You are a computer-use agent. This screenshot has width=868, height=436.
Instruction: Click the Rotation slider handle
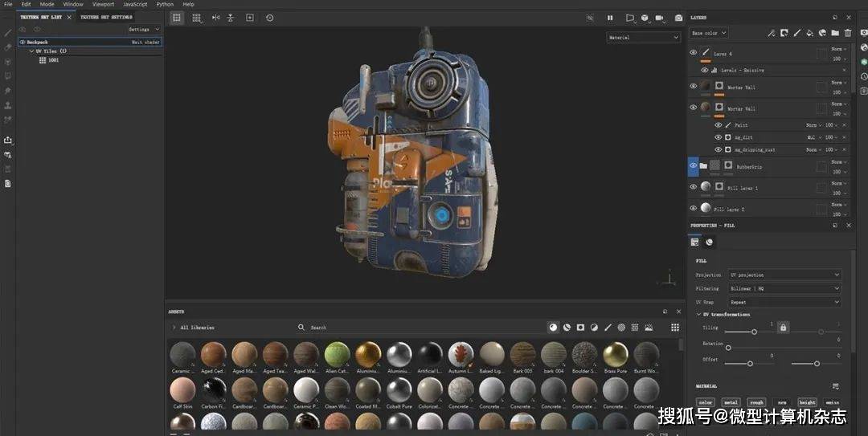click(x=728, y=348)
